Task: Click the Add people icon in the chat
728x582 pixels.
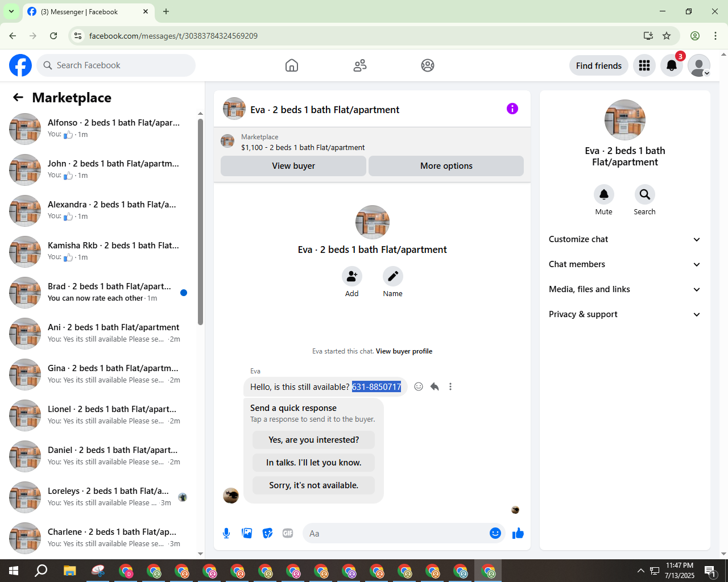Action: [352, 276]
